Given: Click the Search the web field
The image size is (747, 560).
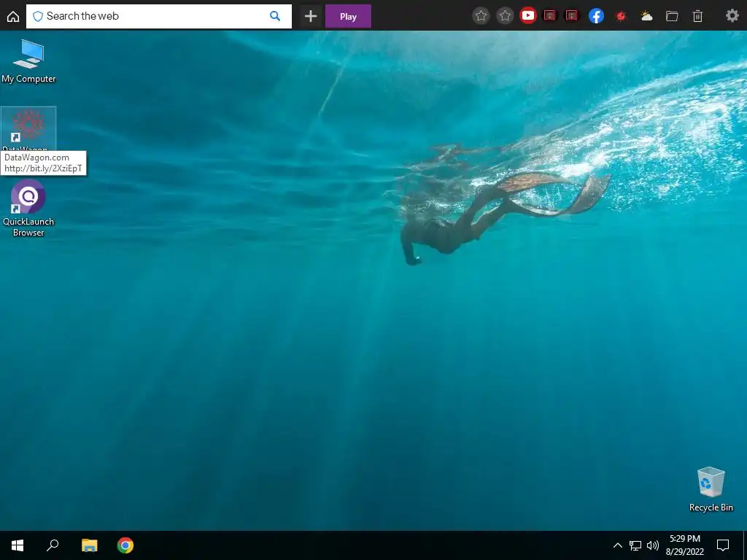Looking at the screenshot, I should pos(158,16).
